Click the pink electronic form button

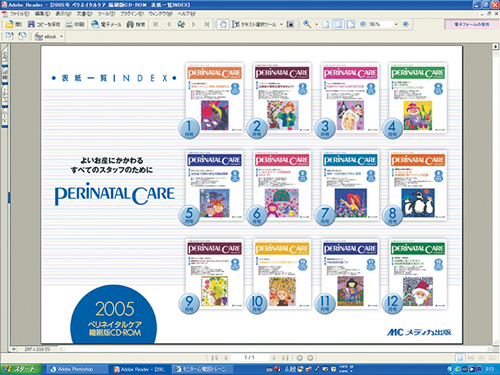(x=471, y=24)
